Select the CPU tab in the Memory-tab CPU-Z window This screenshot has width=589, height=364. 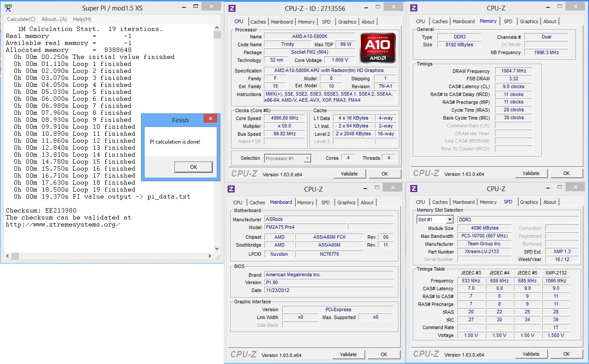point(420,21)
